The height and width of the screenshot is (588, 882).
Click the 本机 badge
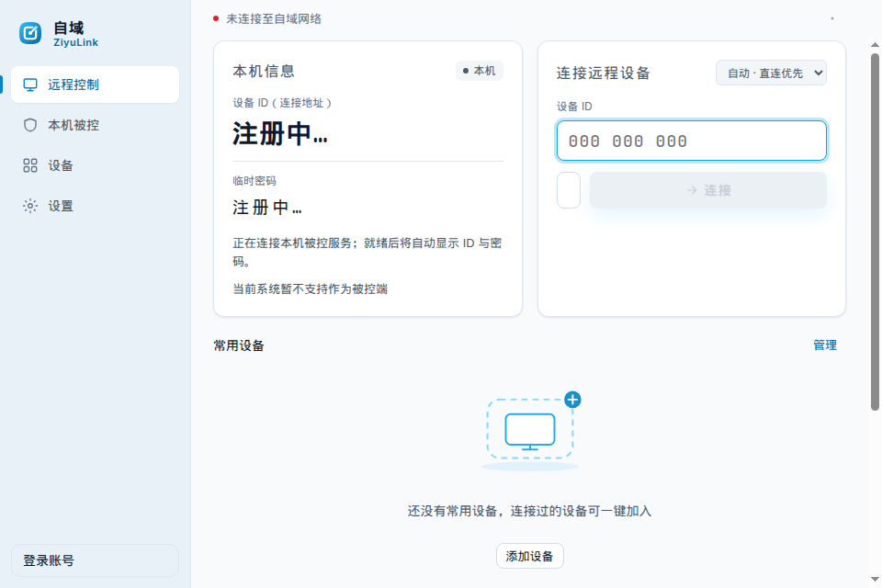point(480,71)
